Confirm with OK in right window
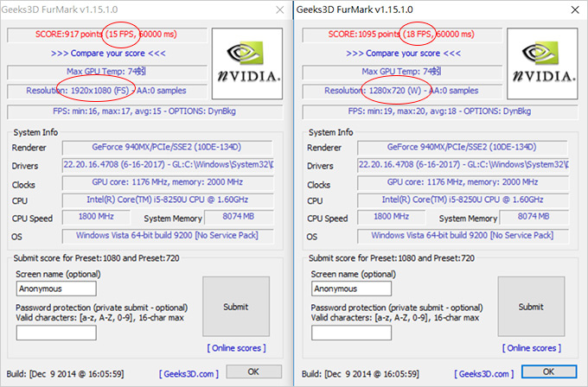588x387 pixels. (x=549, y=371)
